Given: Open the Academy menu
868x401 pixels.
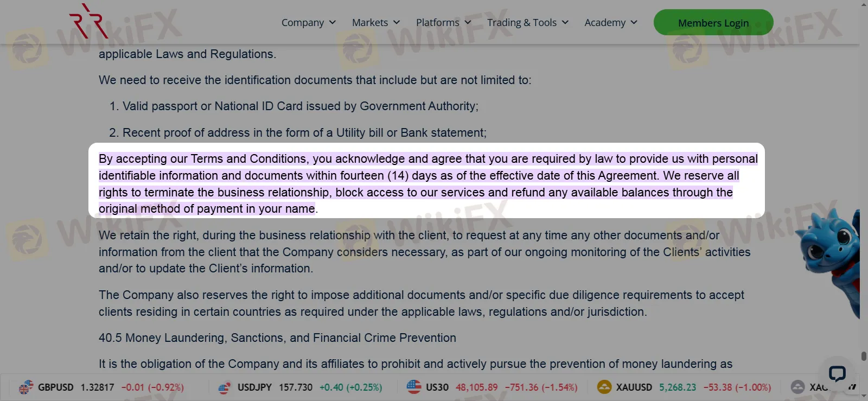Looking at the screenshot, I should [610, 22].
